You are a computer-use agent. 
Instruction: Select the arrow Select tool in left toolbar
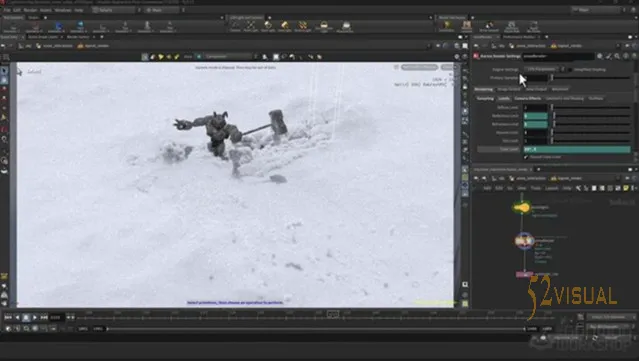click(x=4, y=71)
